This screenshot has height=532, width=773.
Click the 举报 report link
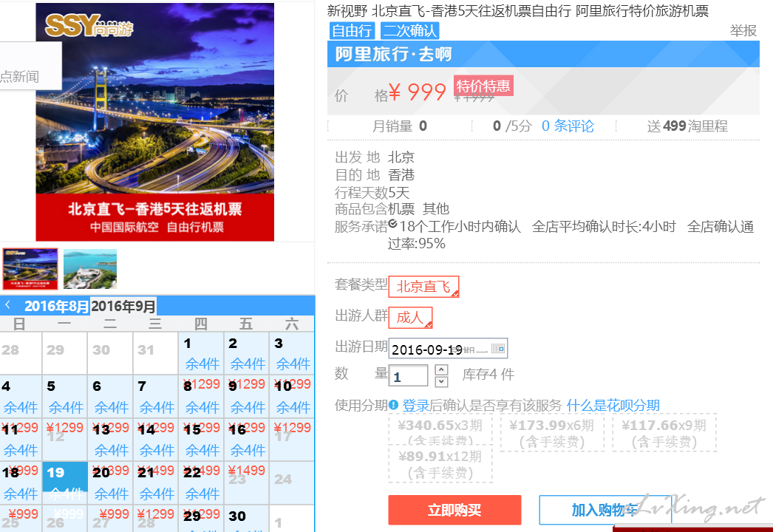(x=743, y=30)
